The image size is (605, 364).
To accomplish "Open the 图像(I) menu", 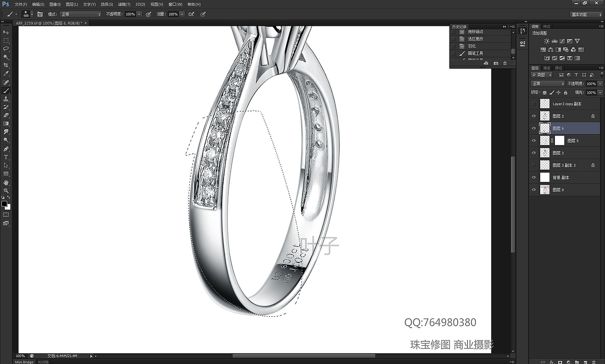I will (55, 4).
